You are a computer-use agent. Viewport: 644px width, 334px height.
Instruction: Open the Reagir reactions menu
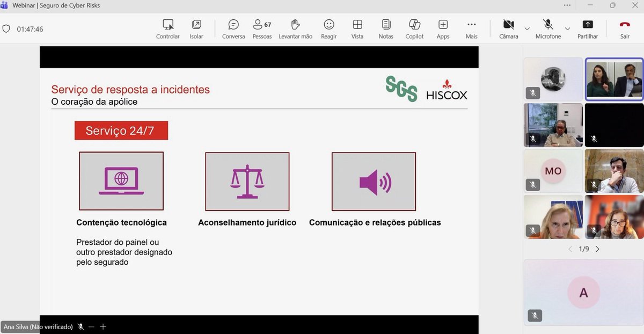[329, 29]
